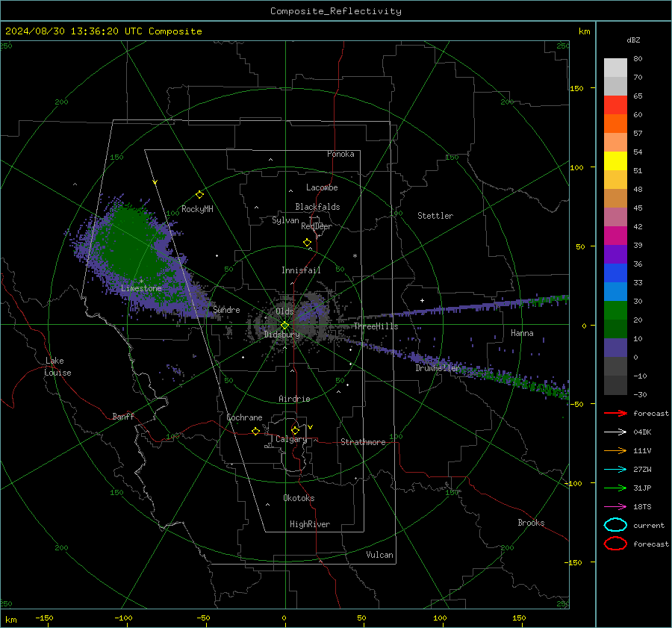Viewport: 672px width, 628px height.
Task: Click the cyan 27ZW arrow in the legend
Action: click(615, 470)
